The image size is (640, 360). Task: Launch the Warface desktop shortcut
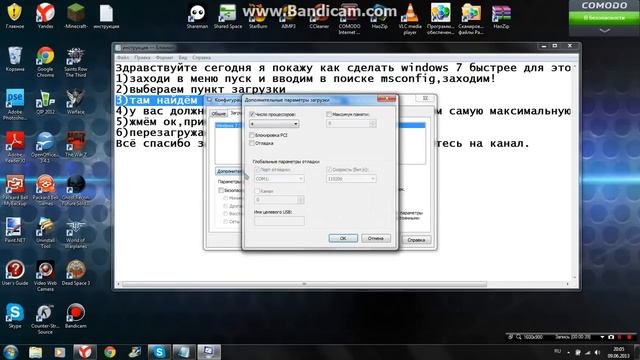76,102
